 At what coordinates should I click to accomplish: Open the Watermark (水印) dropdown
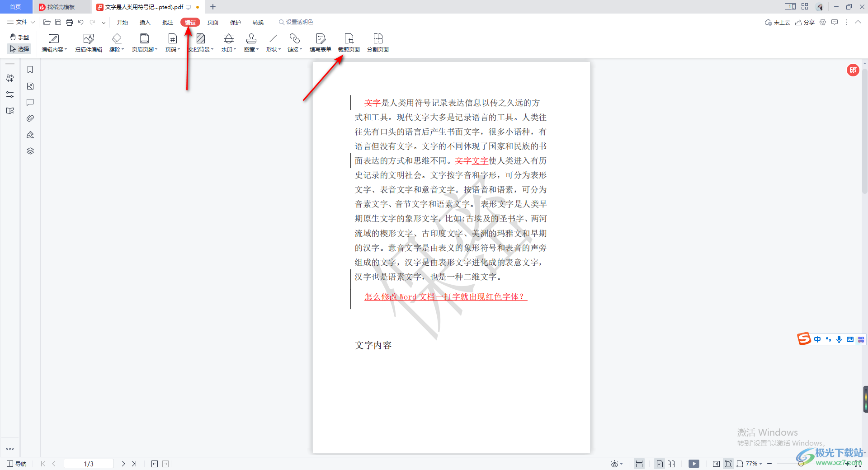[229, 43]
